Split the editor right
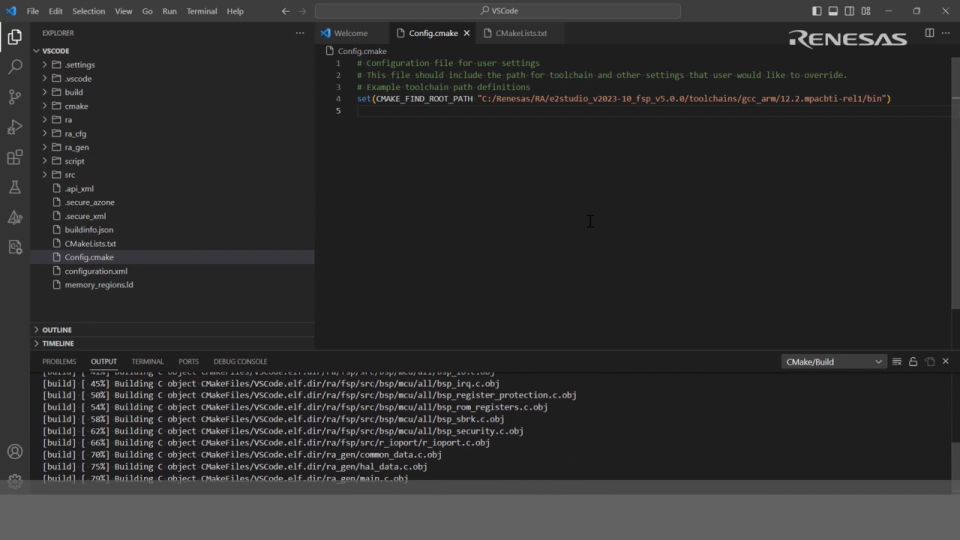This screenshot has height=540, width=960. coord(929,33)
